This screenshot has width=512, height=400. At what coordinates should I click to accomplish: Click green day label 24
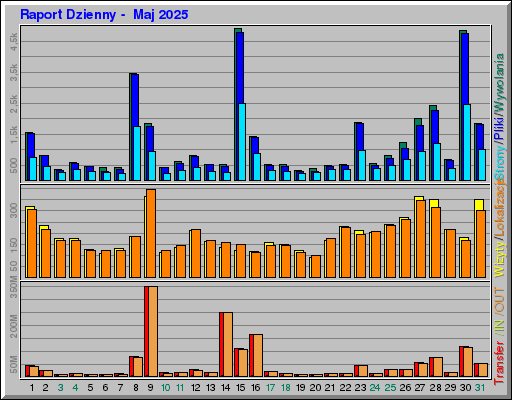[x=375, y=388]
